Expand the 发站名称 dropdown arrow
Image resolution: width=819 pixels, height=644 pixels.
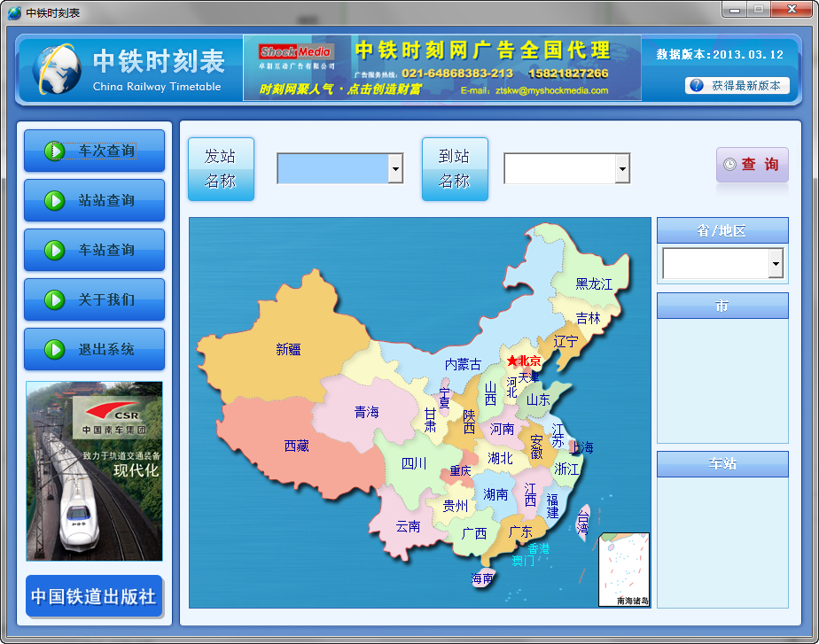click(x=395, y=168)
